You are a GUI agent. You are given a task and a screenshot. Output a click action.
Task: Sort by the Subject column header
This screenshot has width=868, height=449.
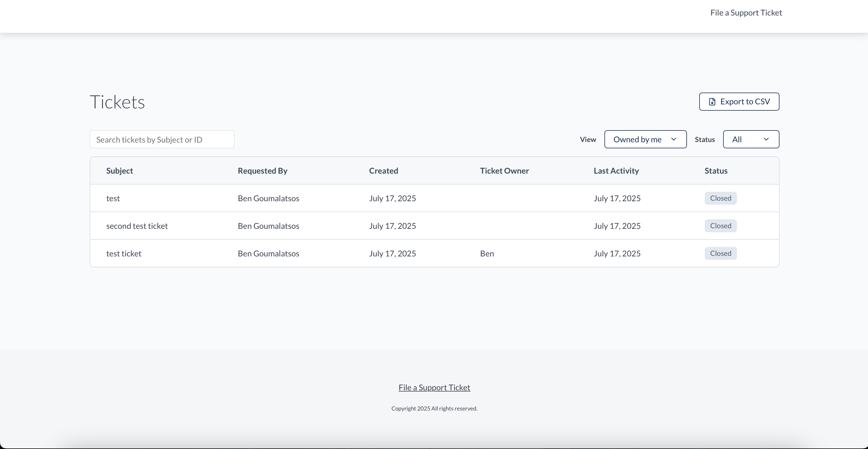(x=120, y=170)
